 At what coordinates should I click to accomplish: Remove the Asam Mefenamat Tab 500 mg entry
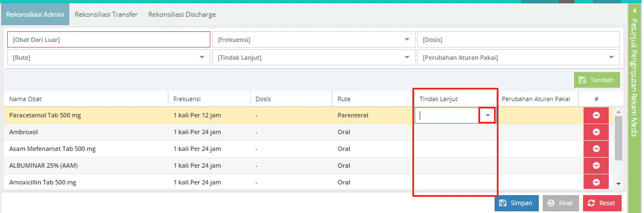click(x=596, y=149)
